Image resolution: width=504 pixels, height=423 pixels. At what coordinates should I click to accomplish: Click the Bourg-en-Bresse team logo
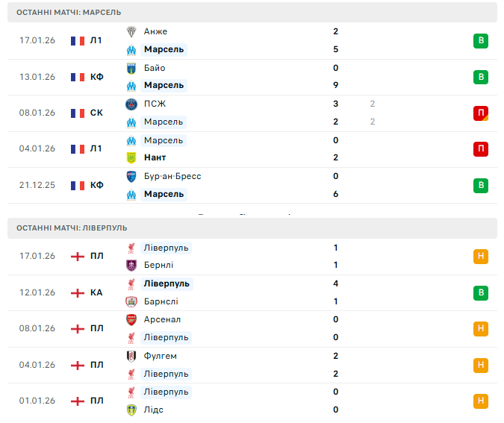click(132, 176)
